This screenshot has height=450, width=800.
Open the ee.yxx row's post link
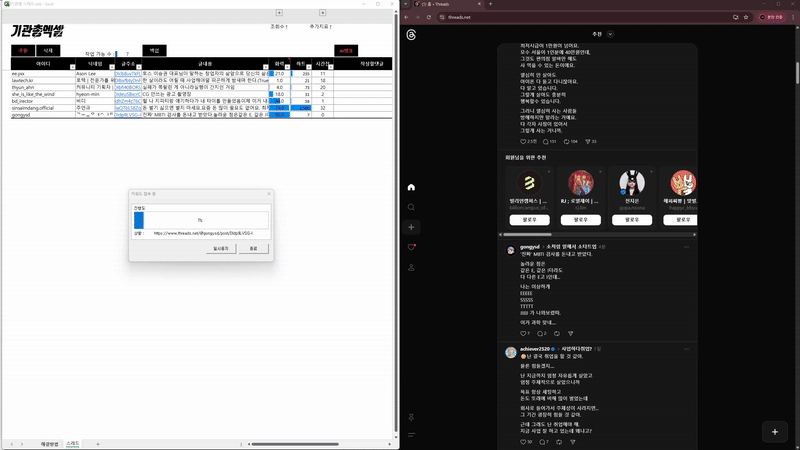point(128,73)
